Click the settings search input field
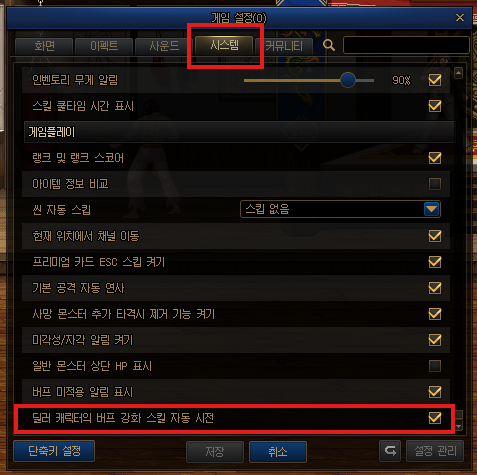The height and width of the screenshot is (475, 477). coord(406,45)
